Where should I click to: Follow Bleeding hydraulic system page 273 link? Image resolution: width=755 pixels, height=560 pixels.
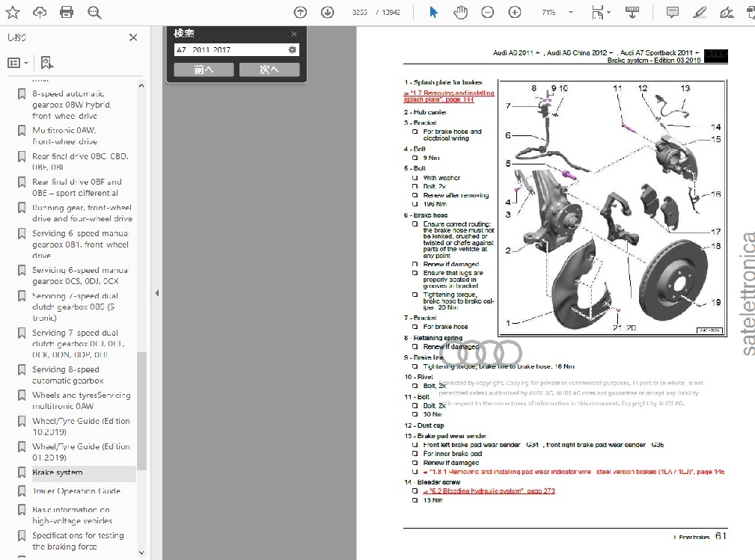489,491
